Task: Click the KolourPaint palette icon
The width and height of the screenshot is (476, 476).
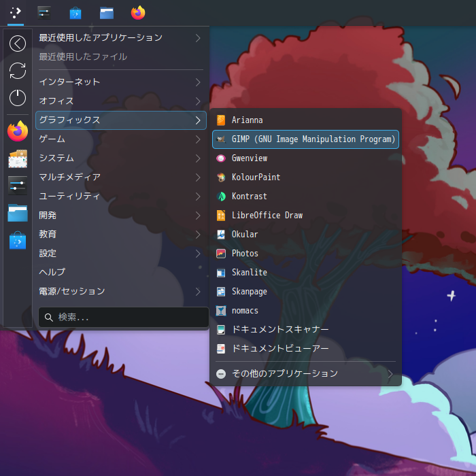Action: 221,177
